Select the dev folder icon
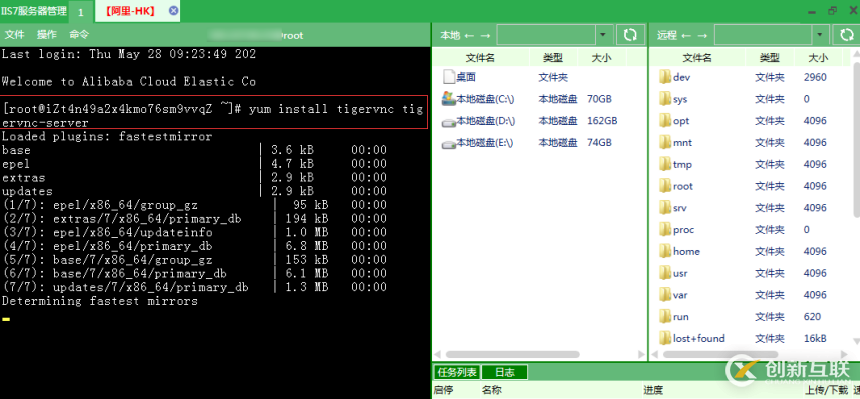Image resolution: width=860 pixels, height=399 pixels. tap(665, 77)
